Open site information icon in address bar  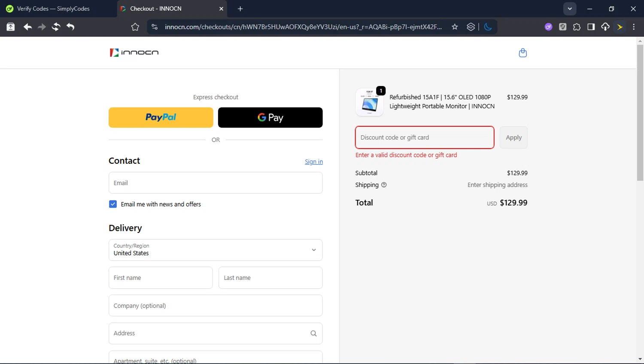click(x=155, y=27)
